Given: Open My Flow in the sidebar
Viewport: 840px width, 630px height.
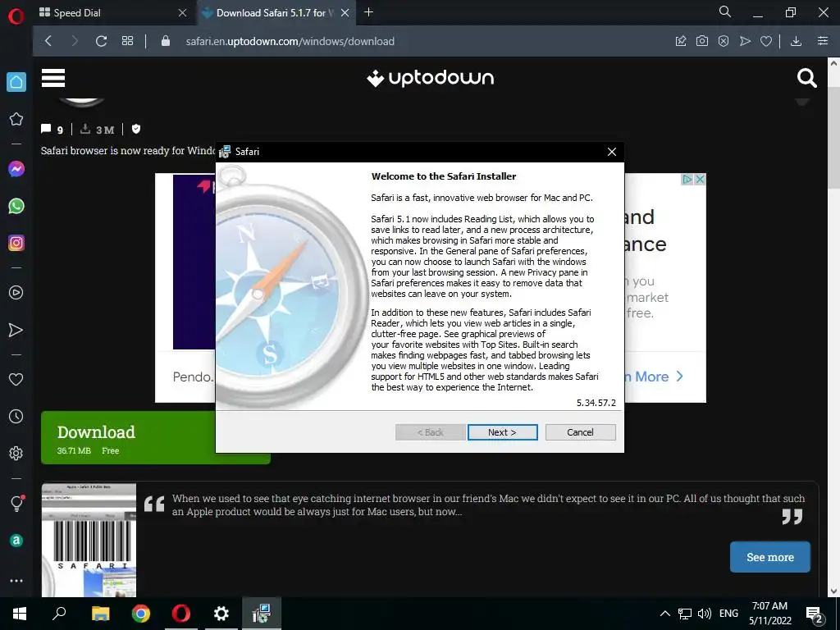Looking at the screenshot, I should (16, 330).
